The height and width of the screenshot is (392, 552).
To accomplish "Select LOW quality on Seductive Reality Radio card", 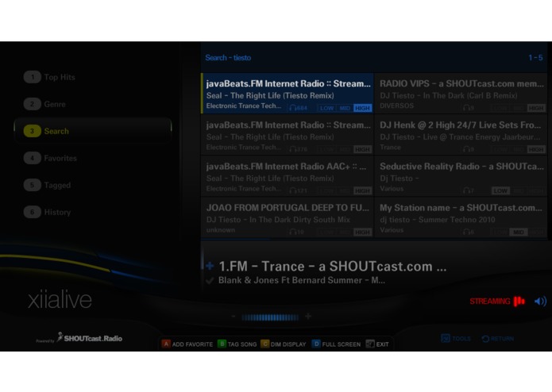I will pos(500,191).
